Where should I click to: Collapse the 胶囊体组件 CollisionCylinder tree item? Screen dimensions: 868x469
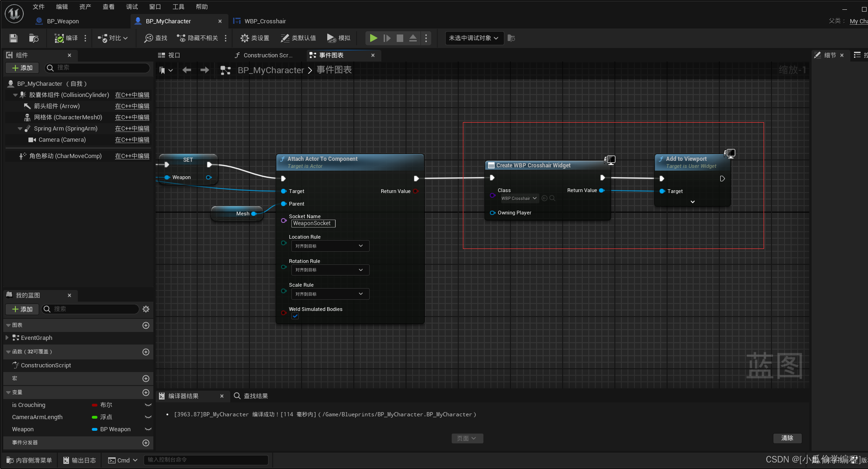[x=15, y=95]
